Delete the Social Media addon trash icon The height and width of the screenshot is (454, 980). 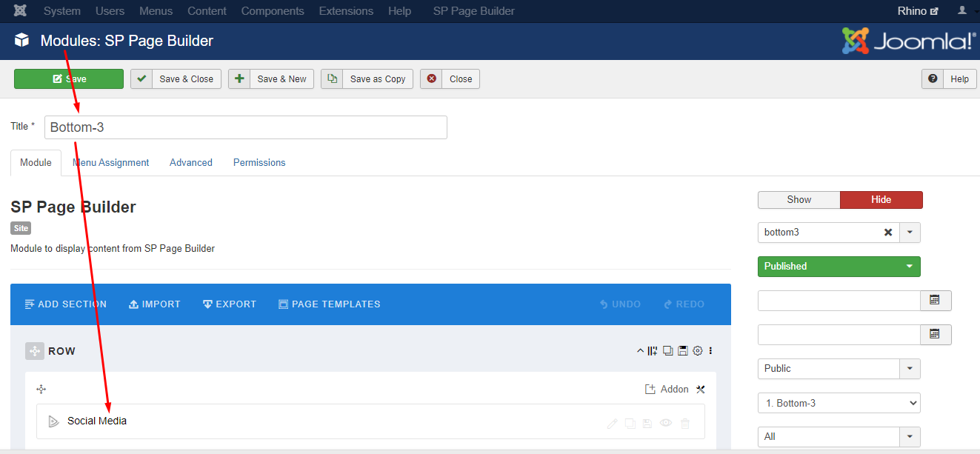tap(685, 424)
